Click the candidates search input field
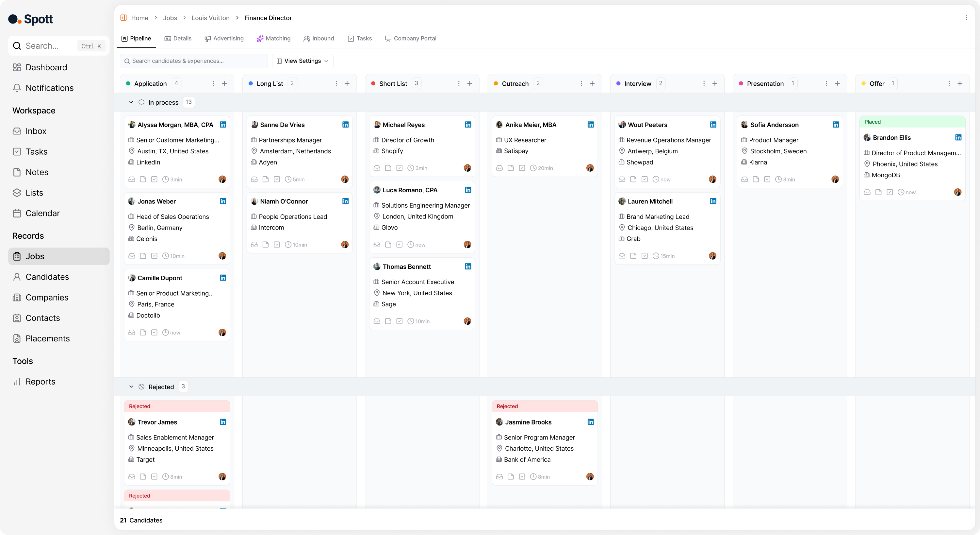This screenshot has width=980, height=535. (193, 61)
